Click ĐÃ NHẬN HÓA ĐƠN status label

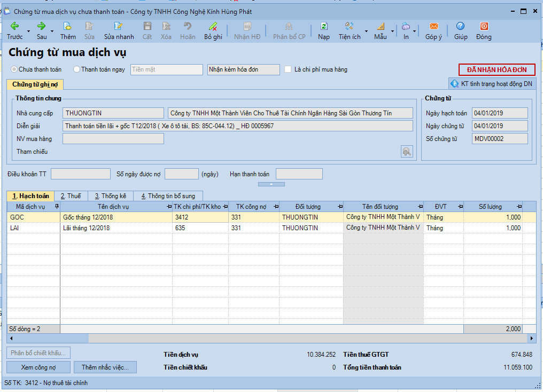click(x=497, y=69)
